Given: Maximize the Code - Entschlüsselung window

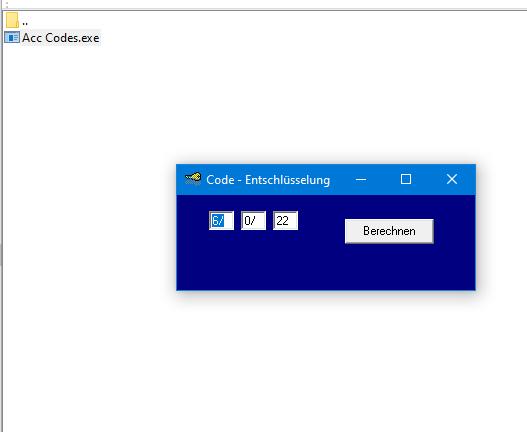Looking at the screenshot, I should tap(406, 180).
